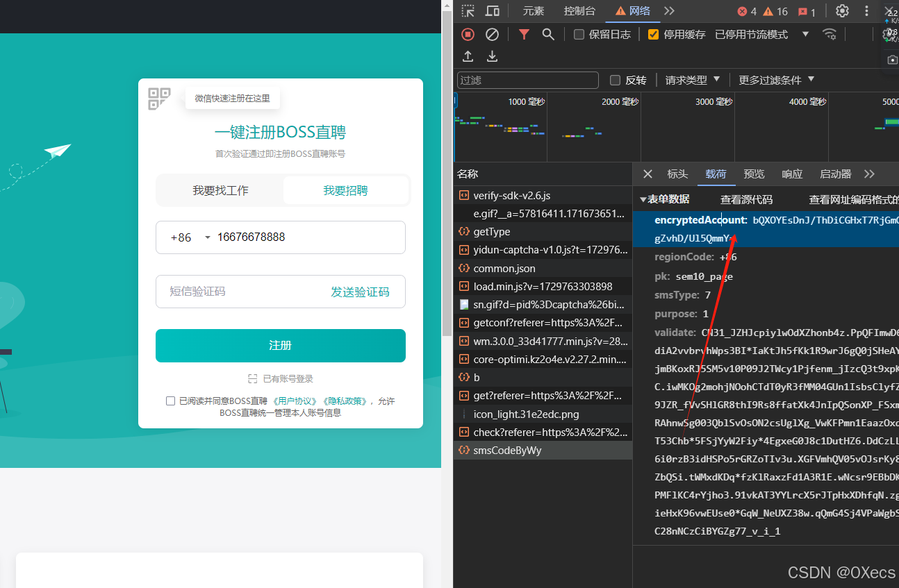Show the 16 warnings count

tap(775, 11)
